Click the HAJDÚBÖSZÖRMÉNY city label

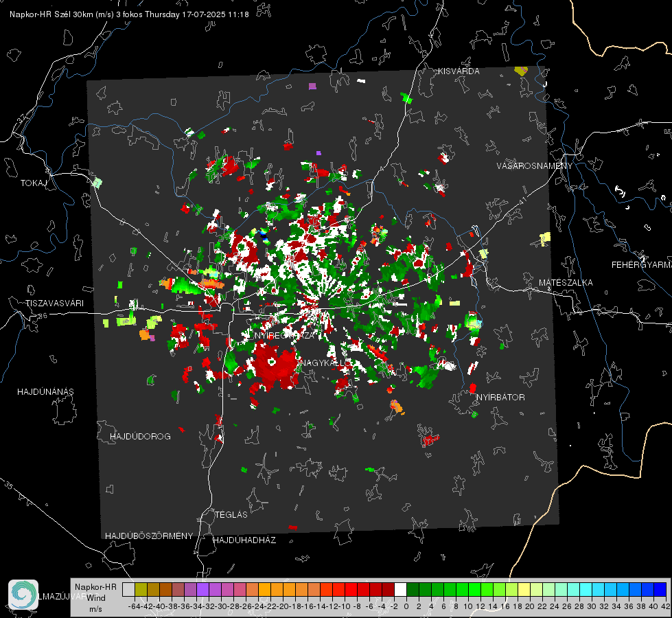pos(149,536)
